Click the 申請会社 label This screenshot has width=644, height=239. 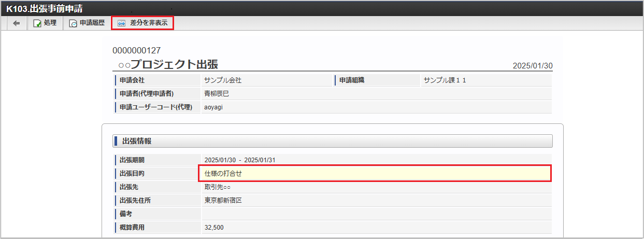click(x=132, y=80)
